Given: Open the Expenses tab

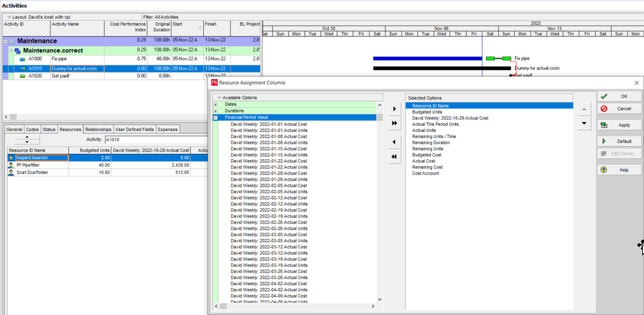Looking at the screenshot, I should click(x=168, y=130).
